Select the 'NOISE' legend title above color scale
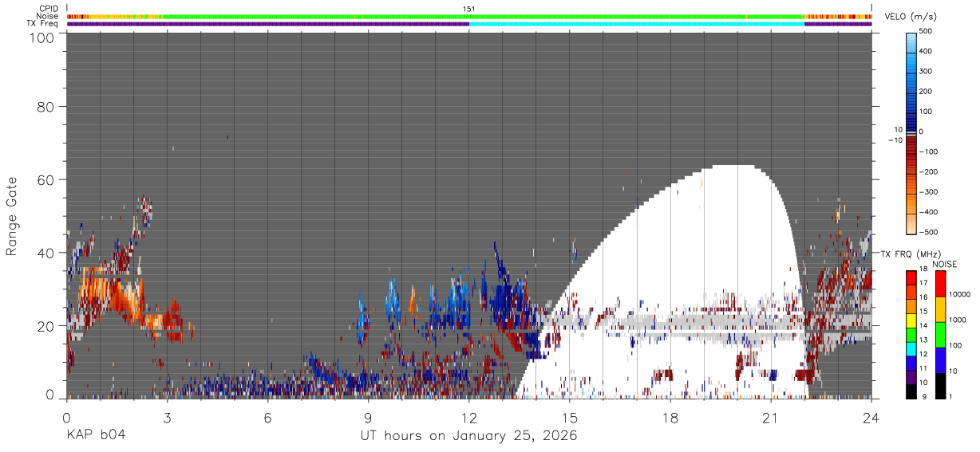 click(944, 264)
